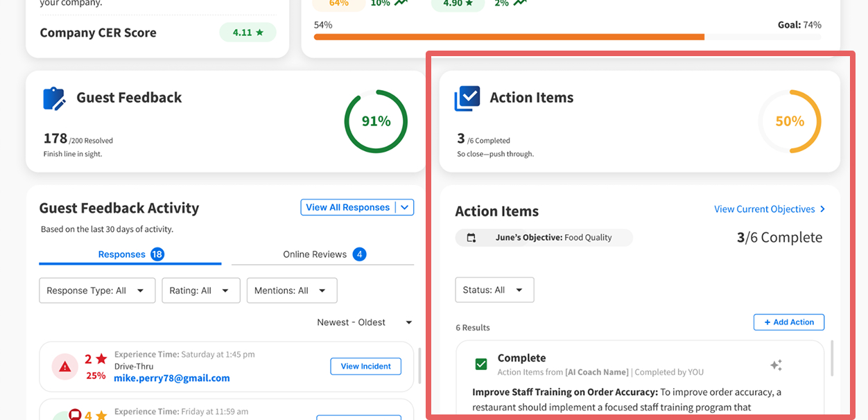868x420 pixels.
Task: Click the View All Responses button
Action: [348, 207]
